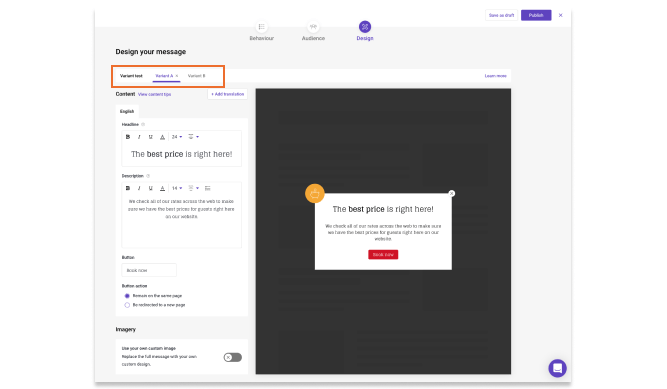The image size is (667, 389).
Task: Click the Button text input field
Action: click(149, 270)
